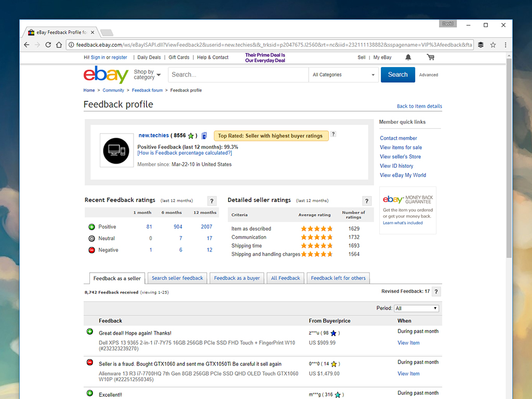The height and width of the screenshot is (399, 532).
Task: Click the eBay logo
Action: (106, 75)
